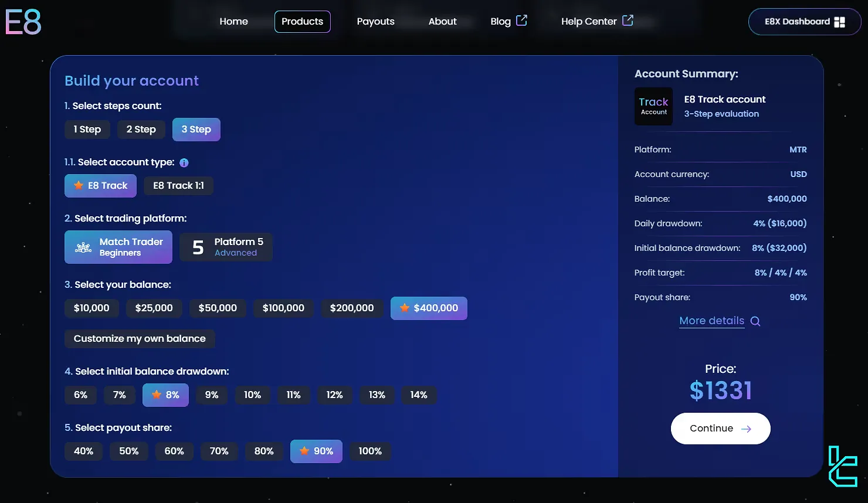Select the 3 Step option
Image resolution: width=868 pixels, height=503 pixels.
coord(196,130)
